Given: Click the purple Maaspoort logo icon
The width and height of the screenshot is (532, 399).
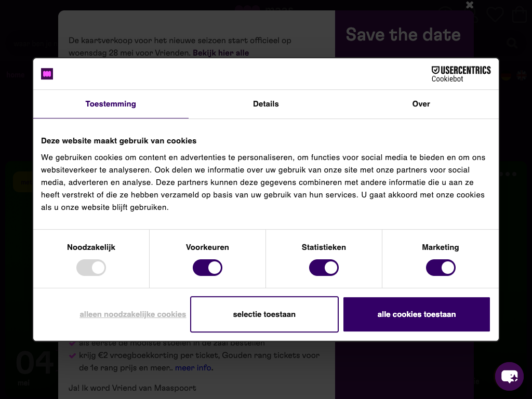Looking at the screenshot, I should 47,74.
